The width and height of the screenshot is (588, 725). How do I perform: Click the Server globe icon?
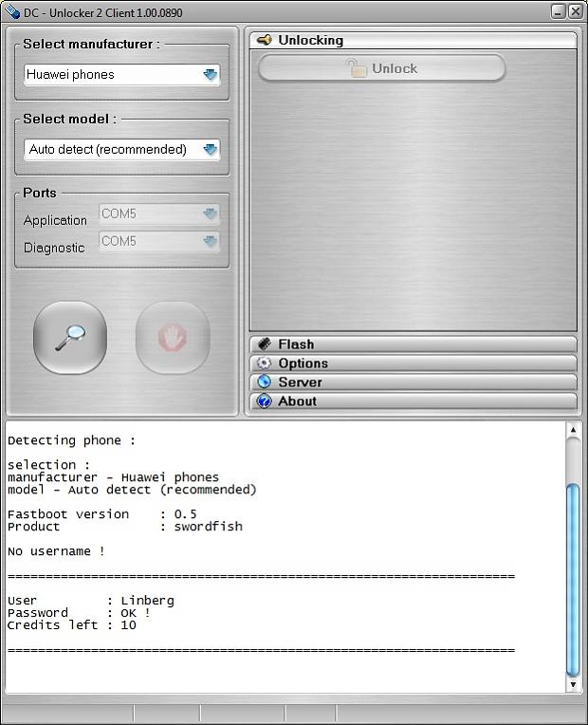(265, 382)
